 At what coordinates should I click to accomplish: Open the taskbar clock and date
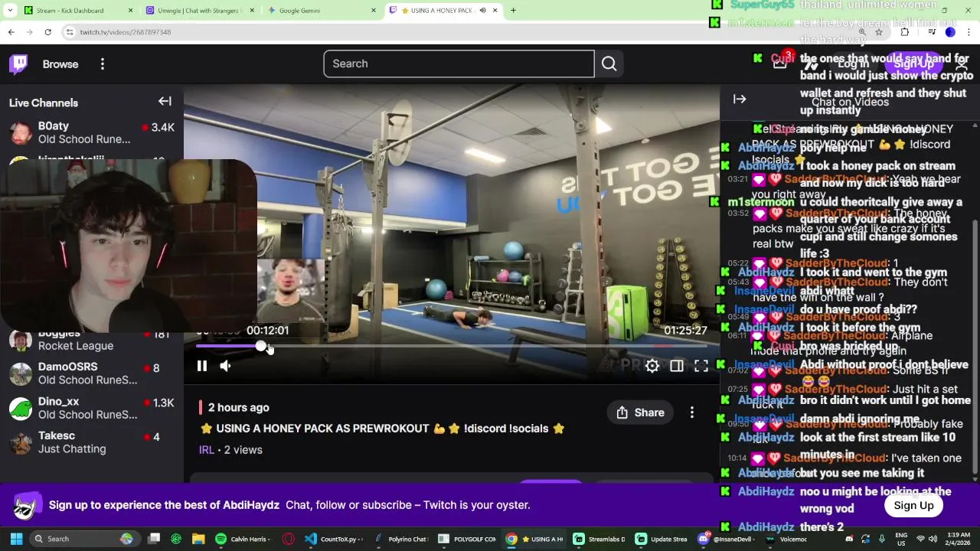(959, 539)
